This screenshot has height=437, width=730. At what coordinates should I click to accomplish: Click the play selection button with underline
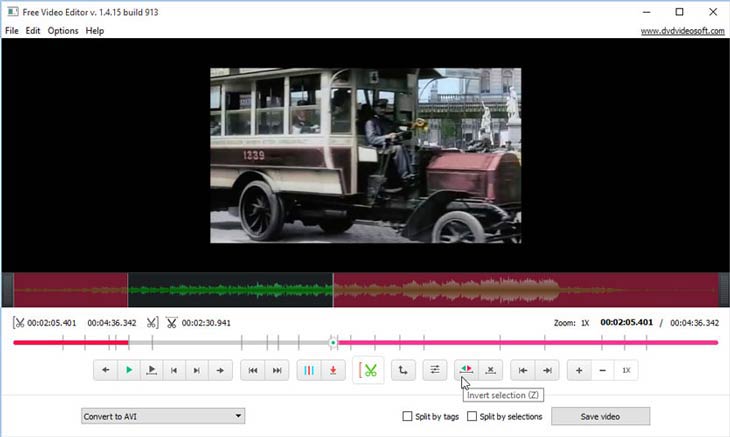(151, 370)
